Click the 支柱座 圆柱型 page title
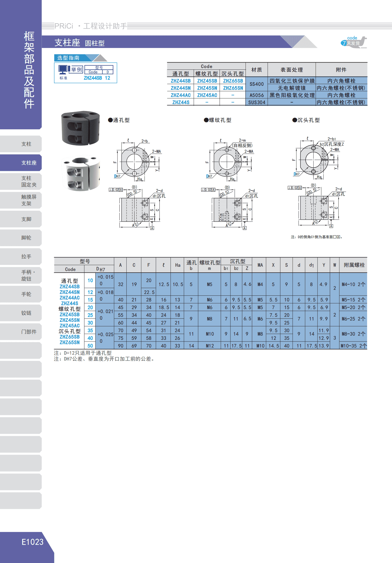Image resolution: width=392 pixels, height=563 pixels. click(x=79, y=43)
